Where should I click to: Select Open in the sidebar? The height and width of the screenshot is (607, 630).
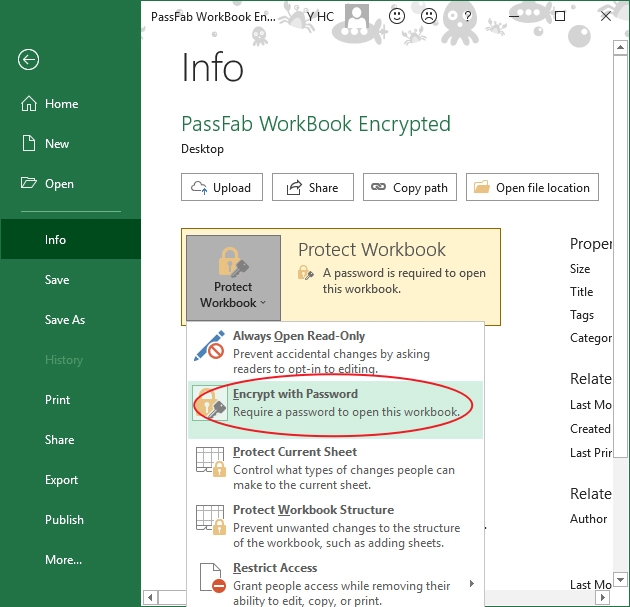click(x=70, y=184)
